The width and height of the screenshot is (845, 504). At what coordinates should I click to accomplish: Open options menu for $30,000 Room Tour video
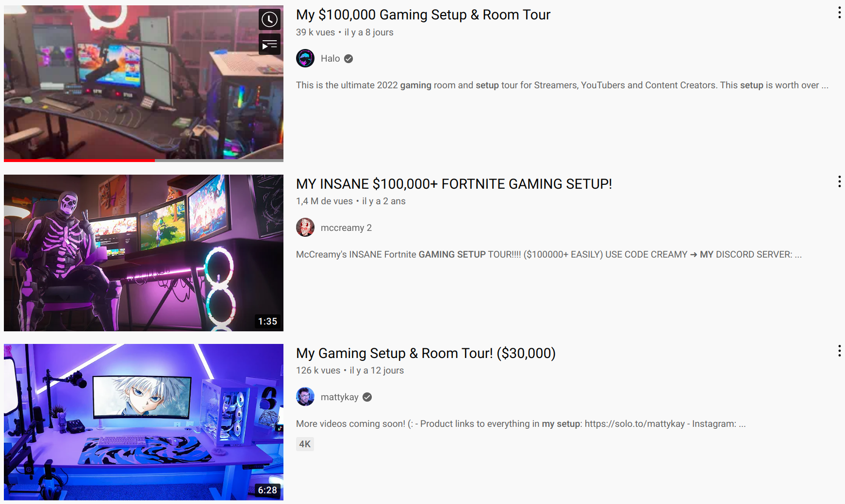[x=839, y=351]
